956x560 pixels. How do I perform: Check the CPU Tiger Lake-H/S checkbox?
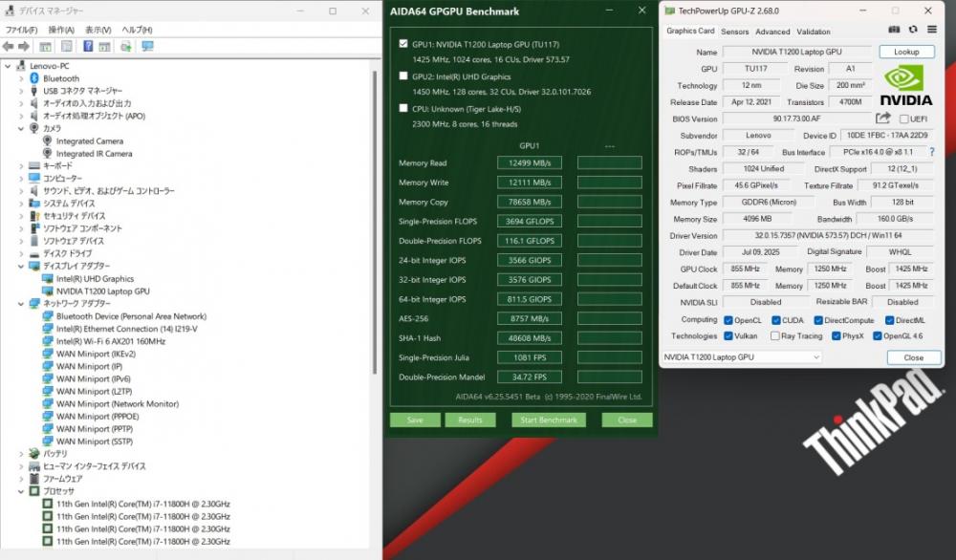pos(403,109)
